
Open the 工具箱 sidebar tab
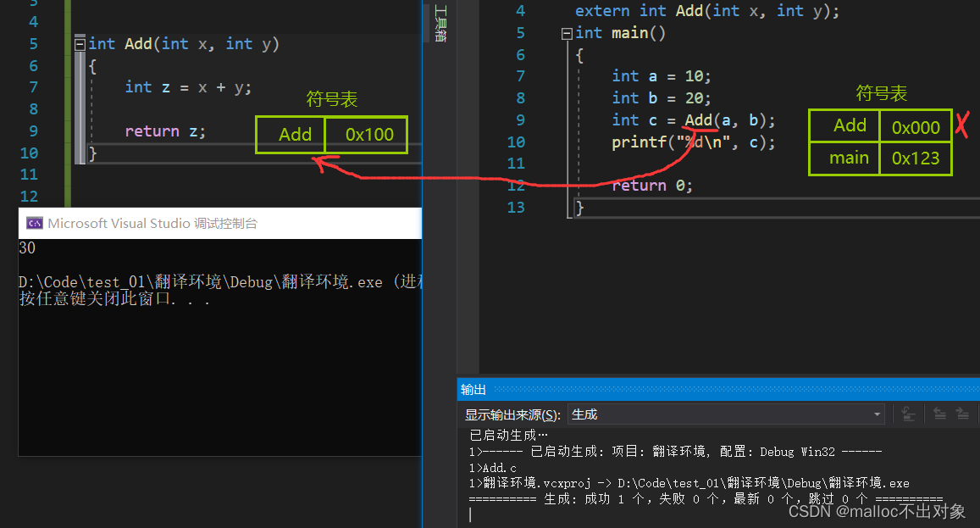440,24
